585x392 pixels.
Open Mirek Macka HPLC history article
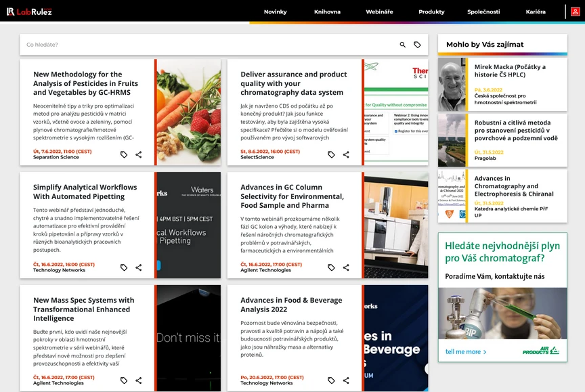click(x=510, y=71)
